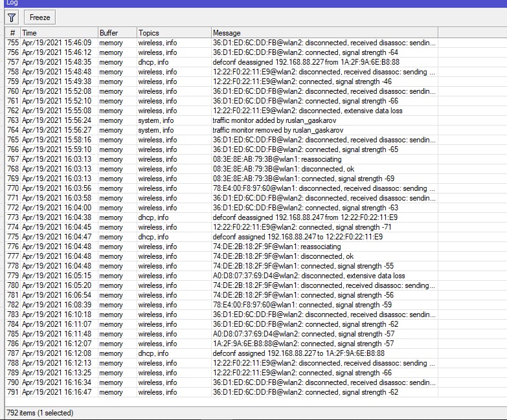The image size is (507, 420).
Task: Select log row number 755
Action: tap(221, 43)
